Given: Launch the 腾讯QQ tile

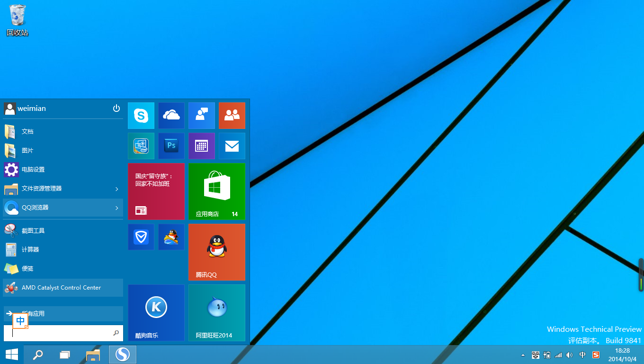Looking at the screenshot, I should click(x=217, y=252).
